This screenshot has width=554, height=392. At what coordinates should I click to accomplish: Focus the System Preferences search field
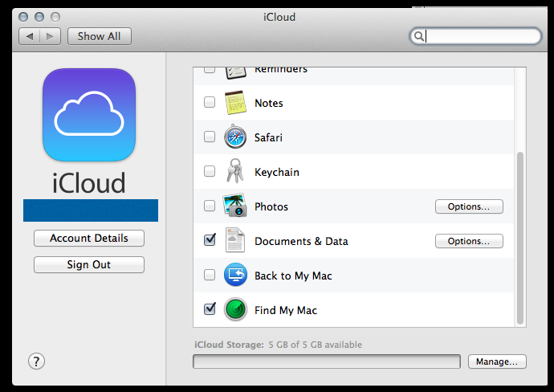tap(475, 36)
